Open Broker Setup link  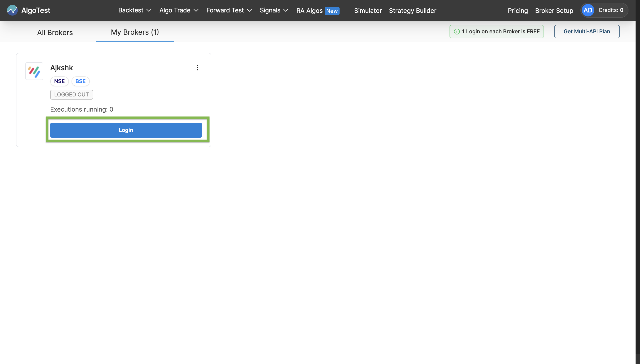click(x=554, y=10)
